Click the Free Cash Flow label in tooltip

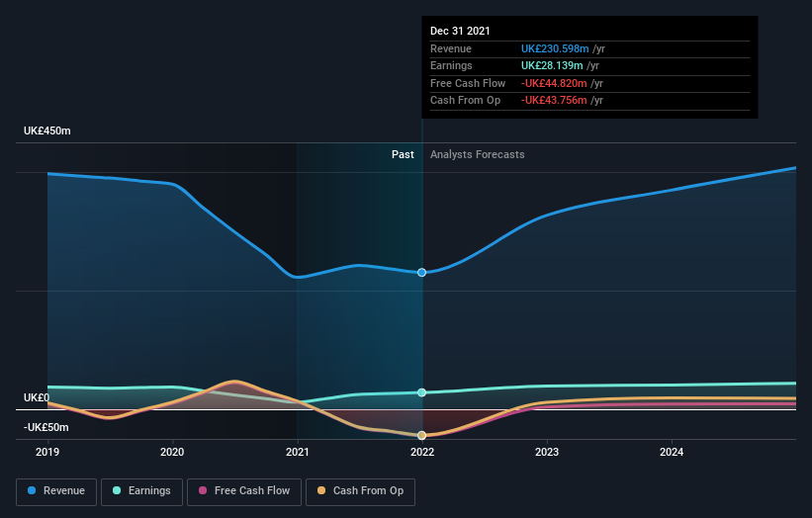468,83
